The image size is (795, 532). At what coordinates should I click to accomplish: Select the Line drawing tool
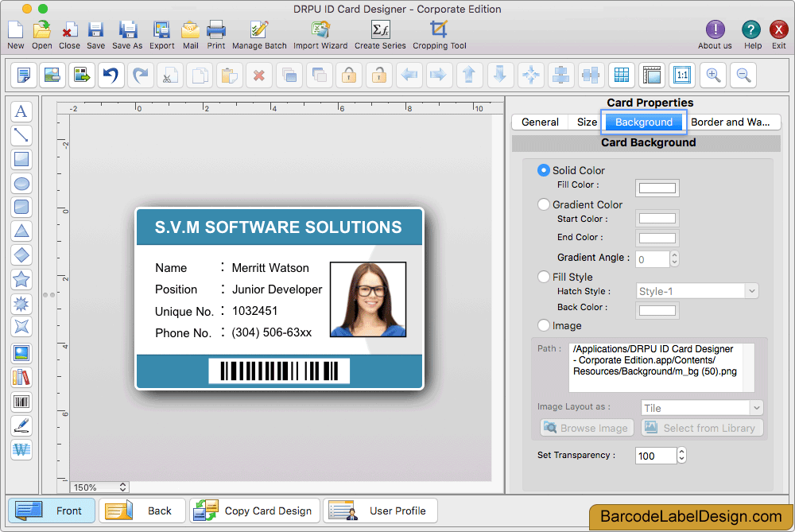click(21, 135)
